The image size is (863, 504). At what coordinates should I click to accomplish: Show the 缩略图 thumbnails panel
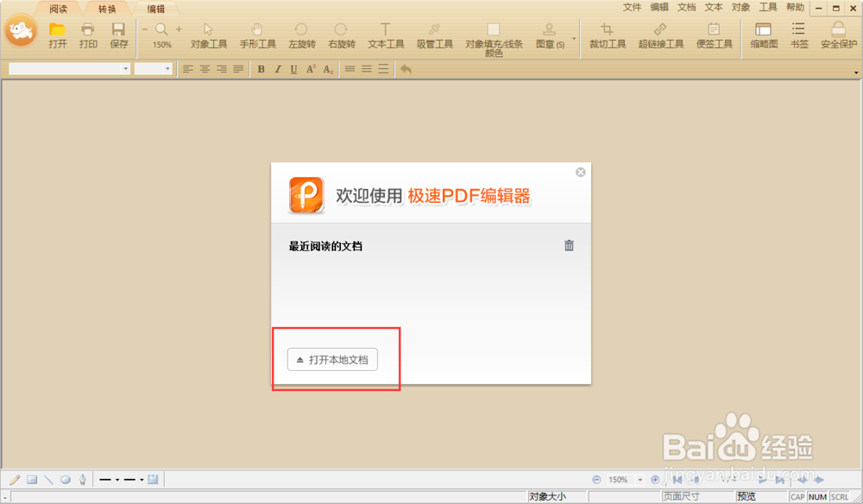764,35
